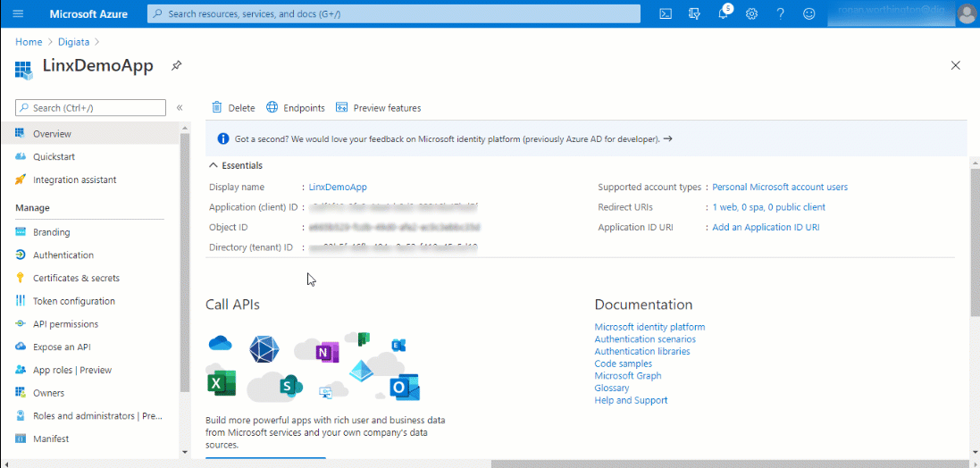980x468 pixels.
Task: Open Glossary link
Action: (612, 388)
